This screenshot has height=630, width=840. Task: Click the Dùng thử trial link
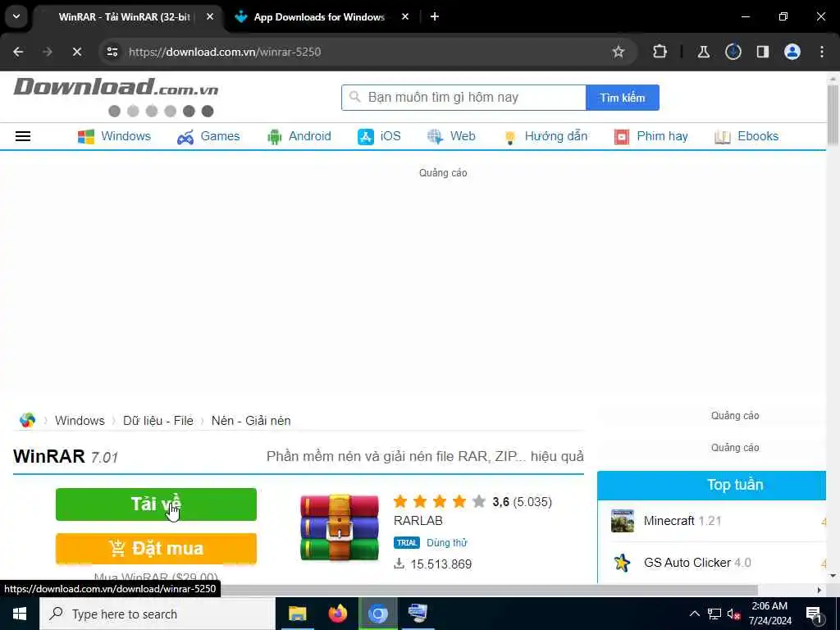(447, 543)
